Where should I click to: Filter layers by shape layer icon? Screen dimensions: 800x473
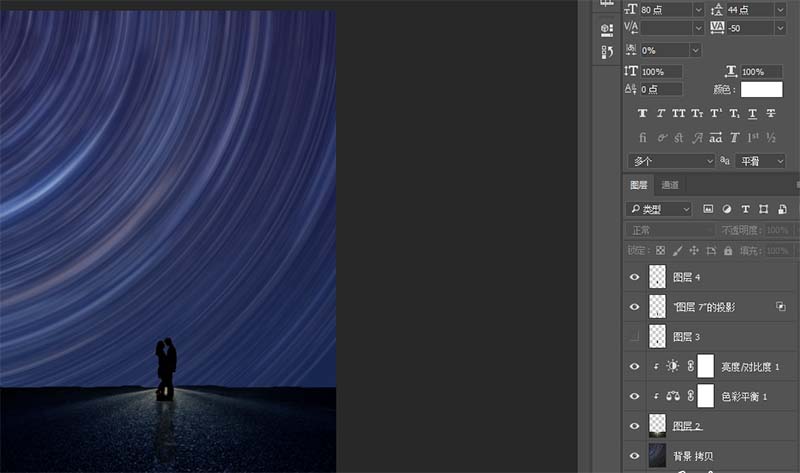(x=763, y=209)
